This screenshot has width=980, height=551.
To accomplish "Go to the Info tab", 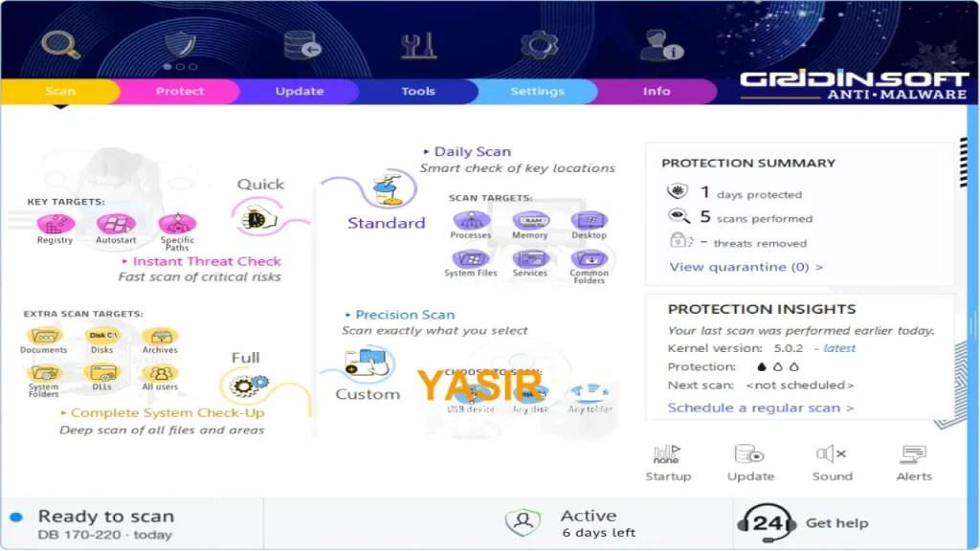I will (x=657, y=91).
